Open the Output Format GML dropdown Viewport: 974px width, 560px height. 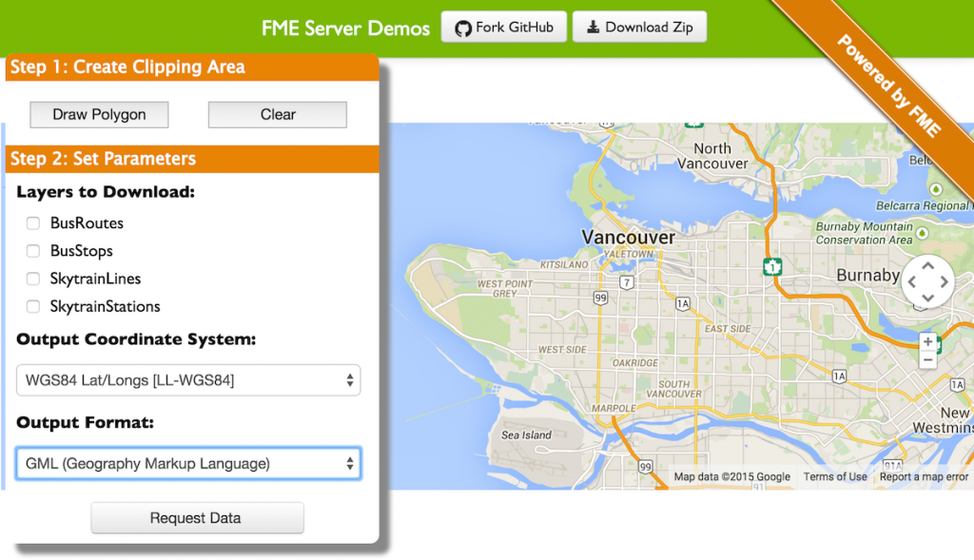188,463
